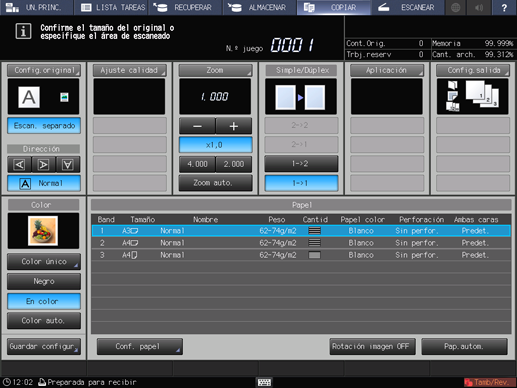The image size is (517, 388).
Task: Click the speaker sound icon
Action: (x=479, y=7)
